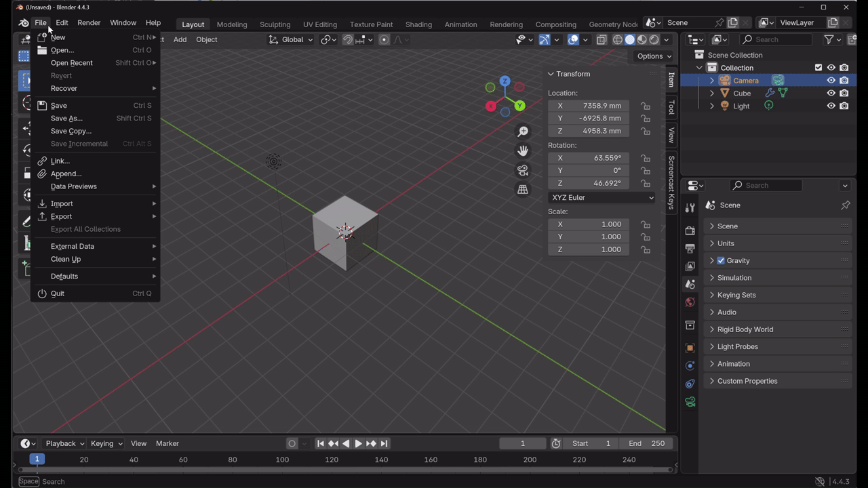The image size is (868, 488).
Task: Switch to orthographic grid view icon
Action: click(523, 190)
